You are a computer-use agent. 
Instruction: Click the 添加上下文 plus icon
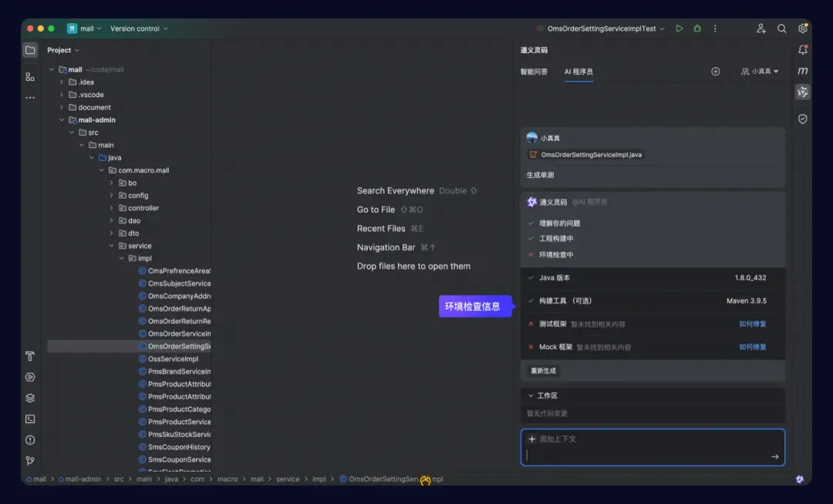coord(531,438)
